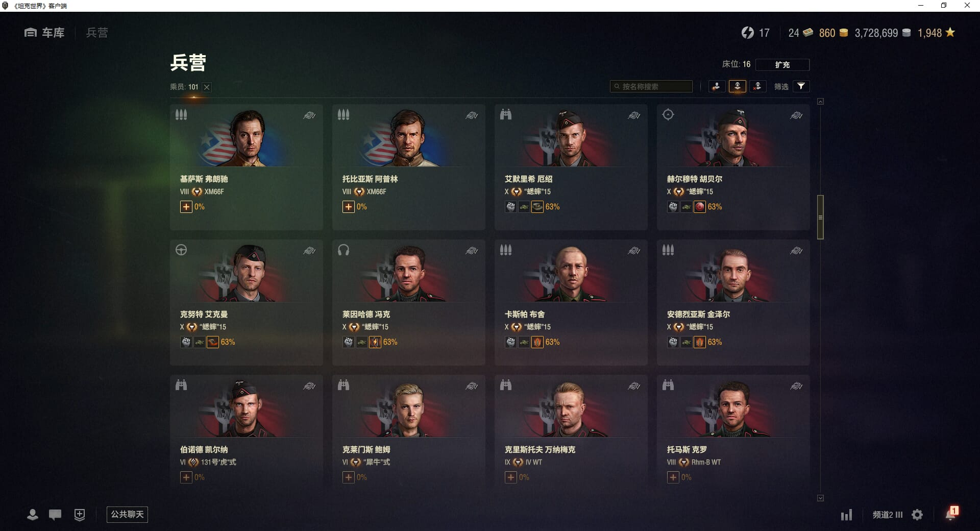Open the chat bubble icon at bottom left
Screen dimensions: 980x531
click(55, 515)
